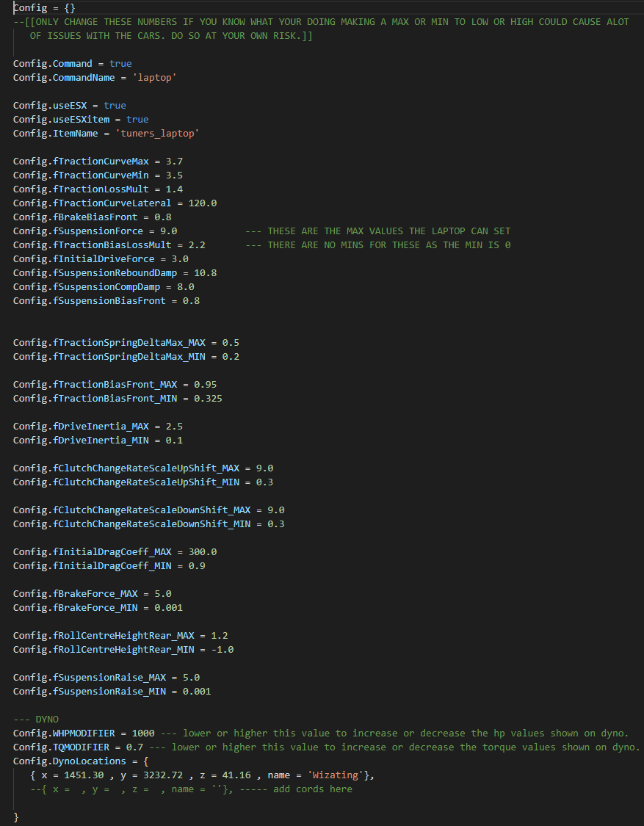Click the Config.fBrakeBiasFront line
Screen dimensions: 644x826
[93, 217]
